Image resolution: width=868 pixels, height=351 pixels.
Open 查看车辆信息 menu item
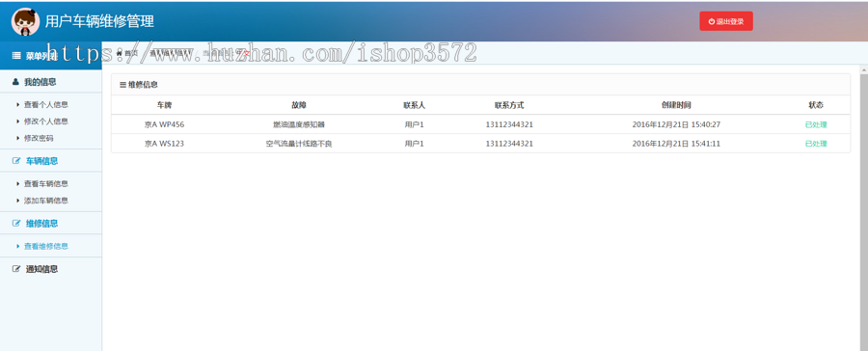46,184
